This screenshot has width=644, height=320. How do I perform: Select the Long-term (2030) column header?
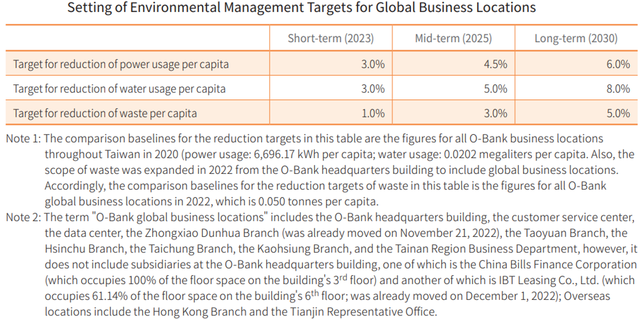click(576, 38)
